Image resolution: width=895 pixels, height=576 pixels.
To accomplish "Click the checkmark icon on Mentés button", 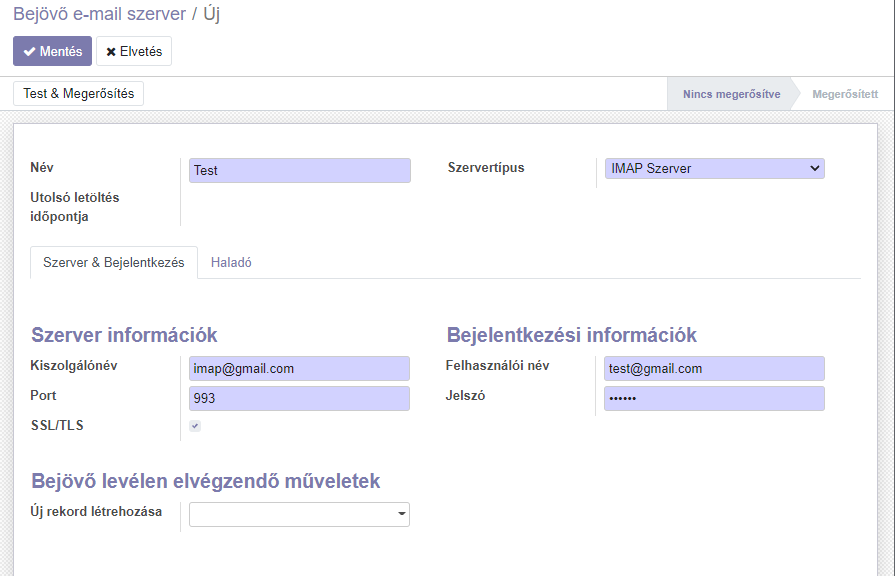I will [x=30, y=51].
